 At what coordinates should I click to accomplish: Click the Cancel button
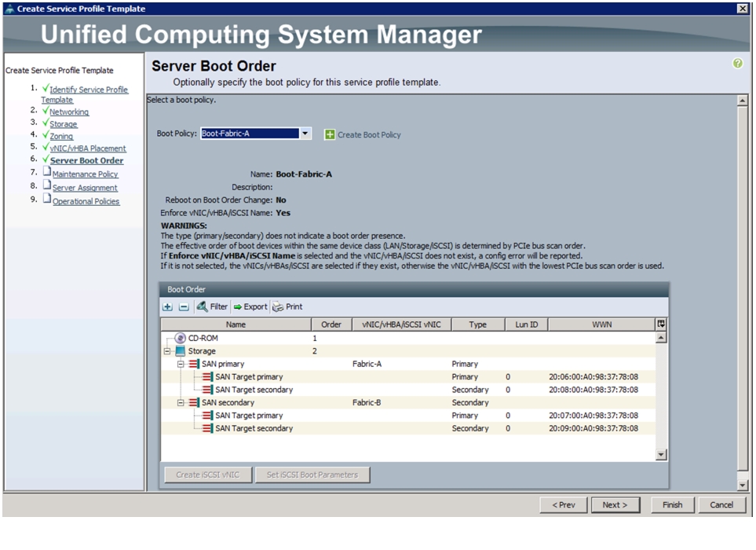(x=721, y=504)
